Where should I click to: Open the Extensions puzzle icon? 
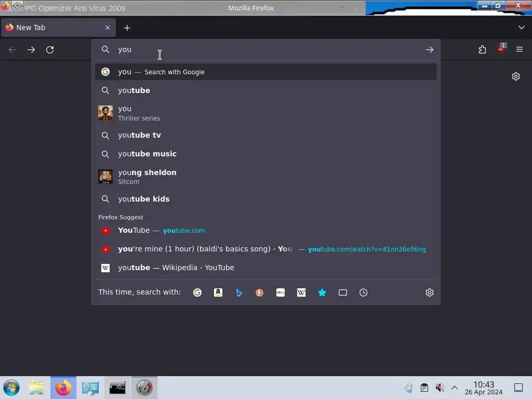click(x=482, y=49)
